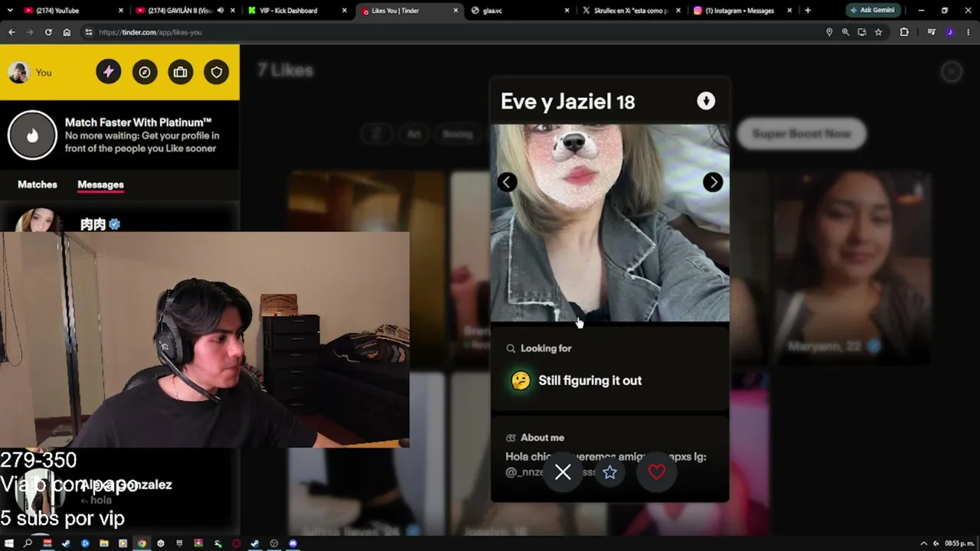Click the location permission icon
Image resolution: width=980 pixels, height=551 pixels.
pyautogui.click(x=829, y=32)
